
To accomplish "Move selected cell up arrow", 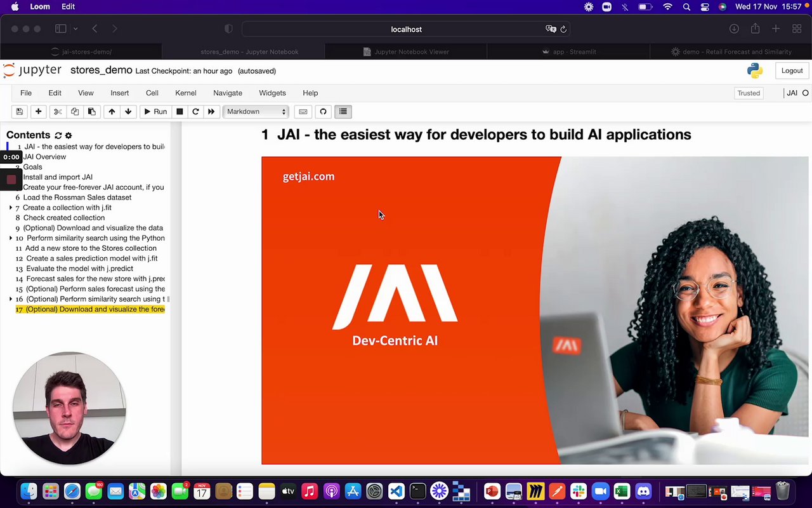I will (112, 112).
